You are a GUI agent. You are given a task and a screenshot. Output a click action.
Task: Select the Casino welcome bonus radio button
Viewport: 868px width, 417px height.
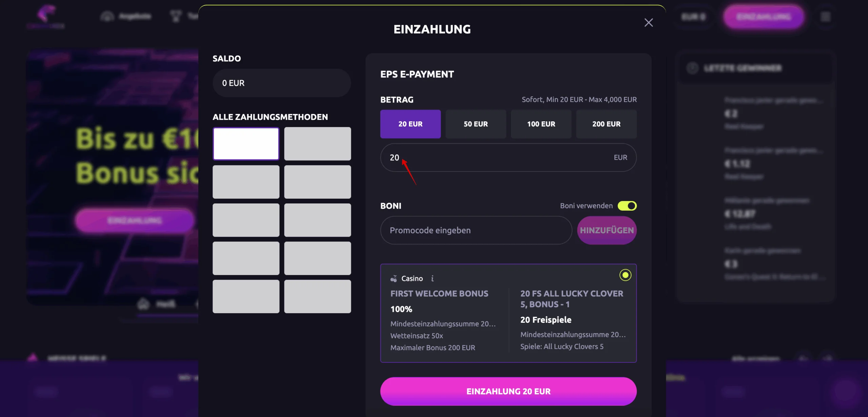pyautogui.click(x=626, y=276)
